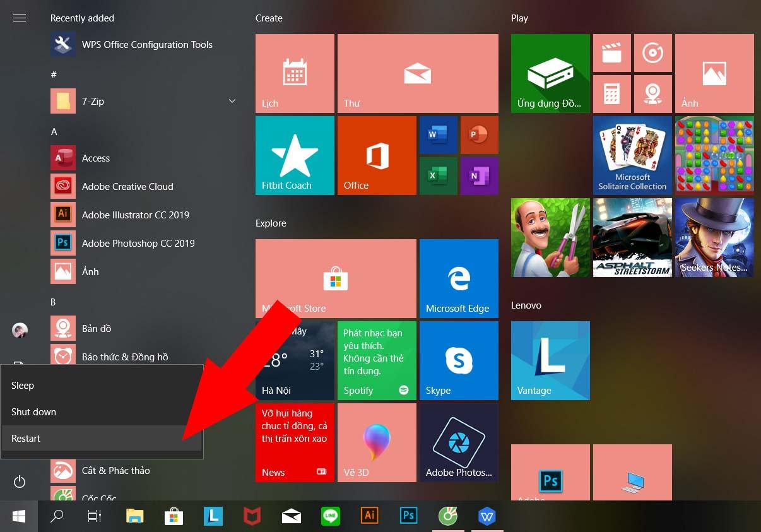Open the green Ứng dụng Đồ... tile
761x532 pixels.
tap(550, 73)
